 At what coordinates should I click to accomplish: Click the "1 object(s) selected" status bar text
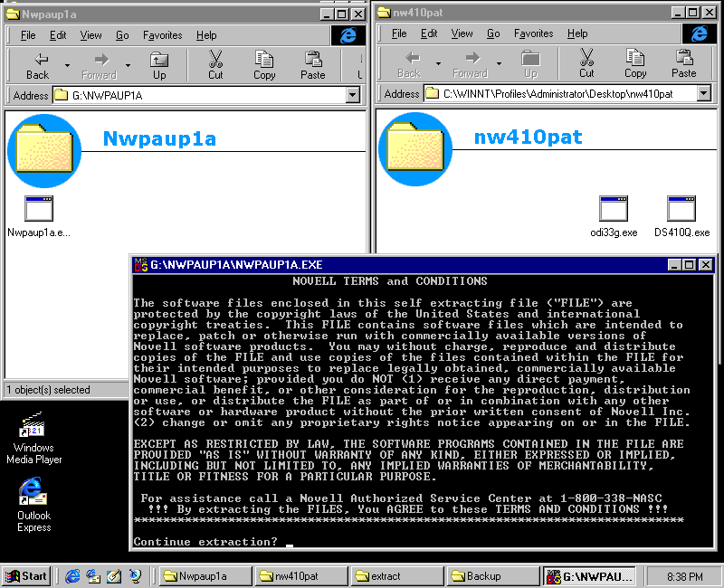[x=48, y=390]
